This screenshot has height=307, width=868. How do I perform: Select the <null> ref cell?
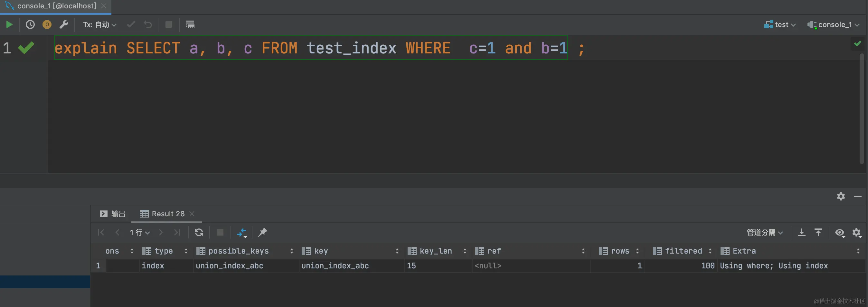coord(531,265)
